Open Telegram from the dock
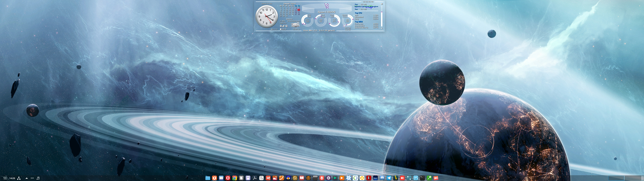 pyautogui.click(x=389, y=178)
